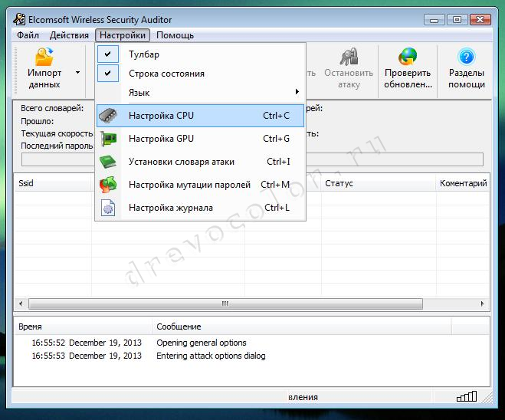Click the password mutation icon

coord(108,185)
